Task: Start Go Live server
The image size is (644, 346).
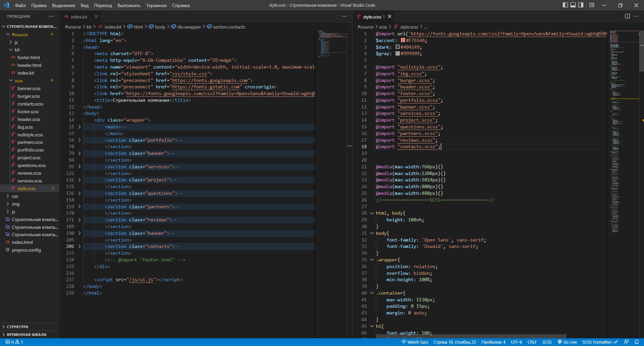Action: pyautogui.click(x=567, y=342)
